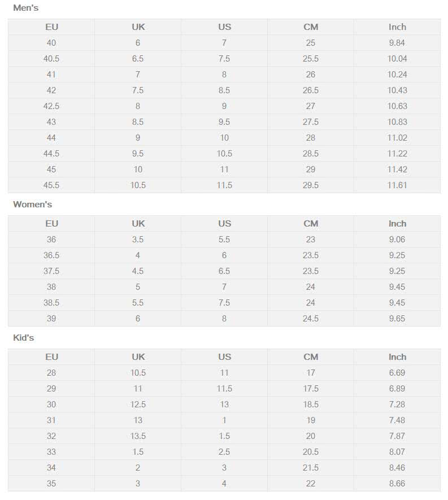Click the CM header in Women's table
448x500 pixels.
coord(311,224)
